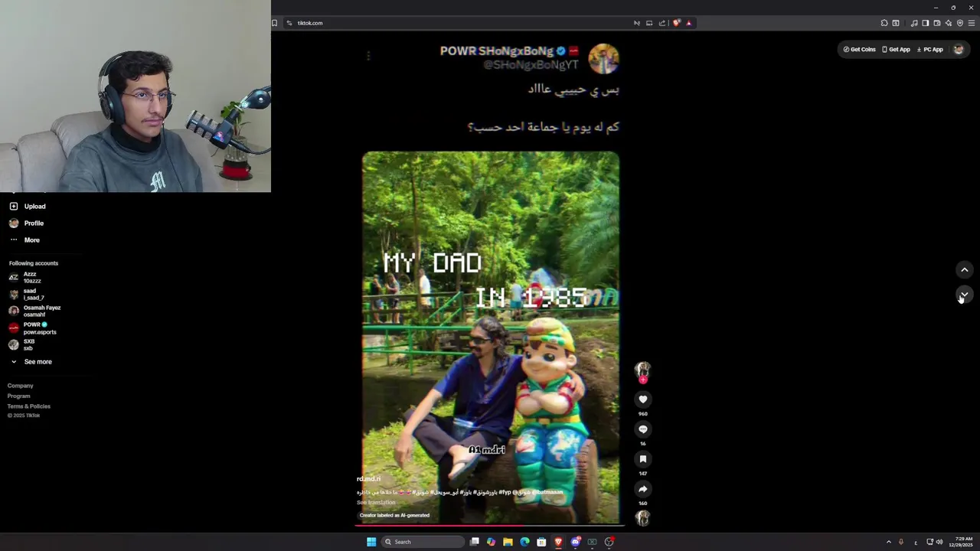980x551 pixels.
Task: Open saad i_saad_7 following account
Action: point(27,295)
